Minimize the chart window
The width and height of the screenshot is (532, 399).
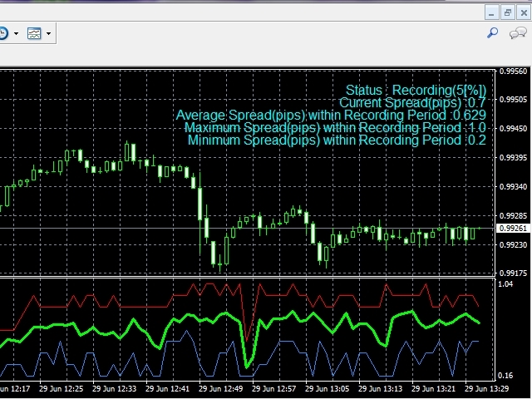(491, 13)
